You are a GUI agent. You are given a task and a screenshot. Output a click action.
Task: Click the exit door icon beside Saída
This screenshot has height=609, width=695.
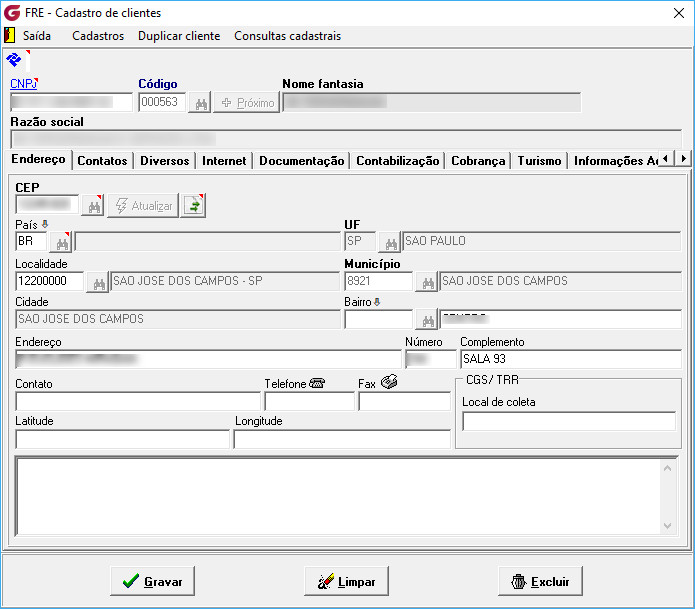click(9, 35)
